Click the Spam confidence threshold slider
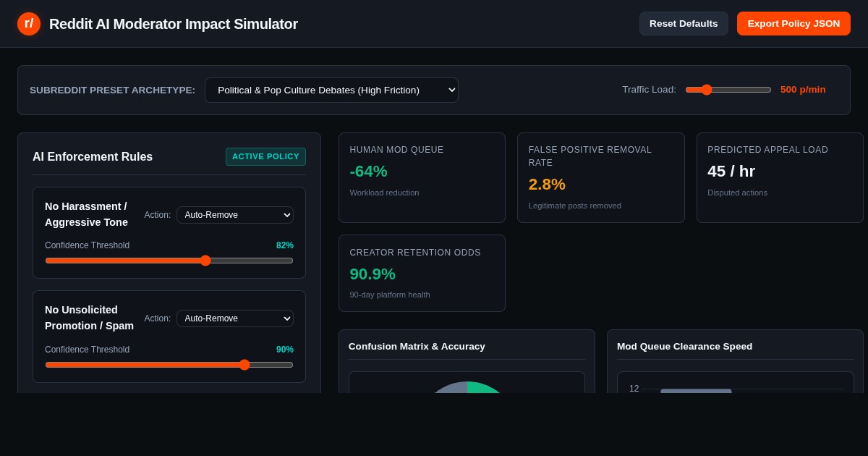This screenshot has width=868, height=456. click(169, 365)
